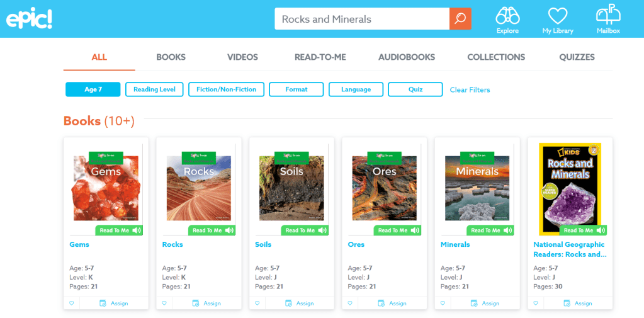Click the orange search magnifier button
Screen dimensions: 644x318
tap(460, 19)
